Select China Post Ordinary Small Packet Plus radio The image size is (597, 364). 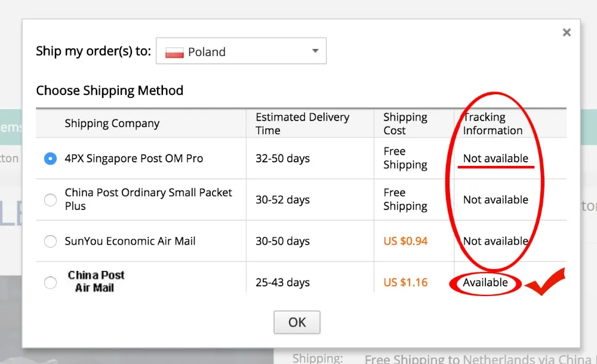pos(50,199)
